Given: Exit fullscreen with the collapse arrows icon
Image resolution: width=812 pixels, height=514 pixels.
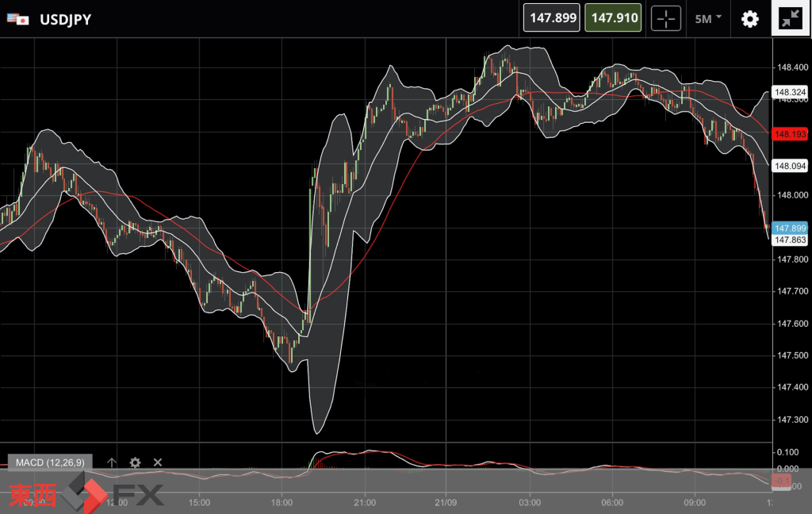Looking at the screenshot, I should 791,19.
